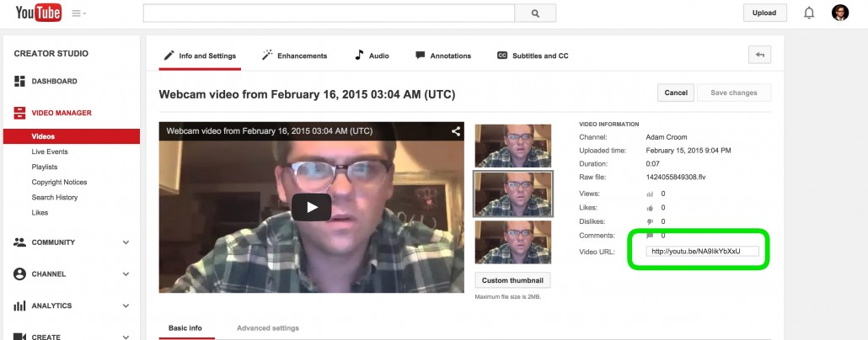Viewport: 868px width, 340px height.
Task: Click the uploaded time February 15, 2015 9:04 PM
Action: coord(689,151)
